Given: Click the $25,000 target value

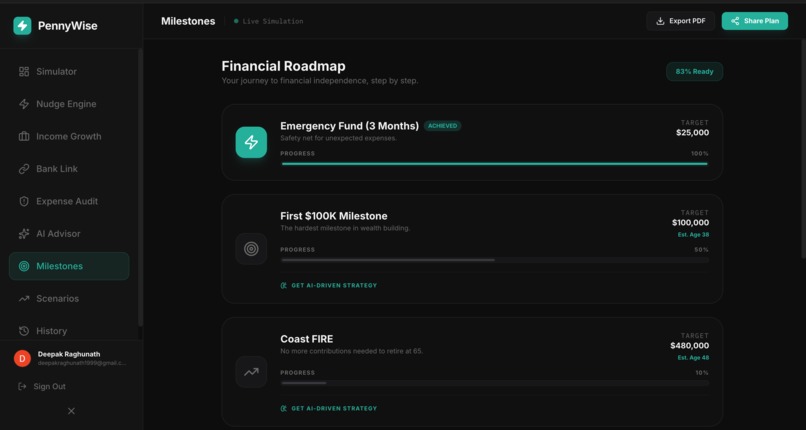Looking at the screenshot, I should pos(692,133).
